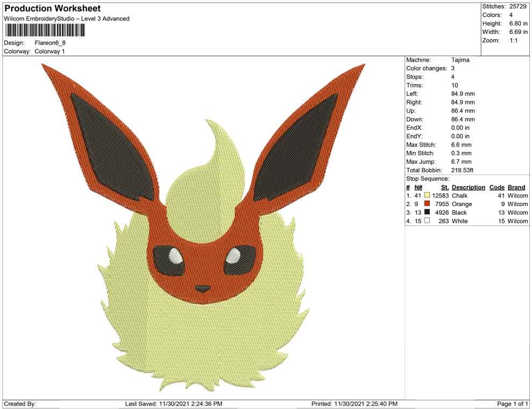532x409 pixels.
Task: Select the 'EndX:' value '0.00 in'
Action: [x=461, y=128]
